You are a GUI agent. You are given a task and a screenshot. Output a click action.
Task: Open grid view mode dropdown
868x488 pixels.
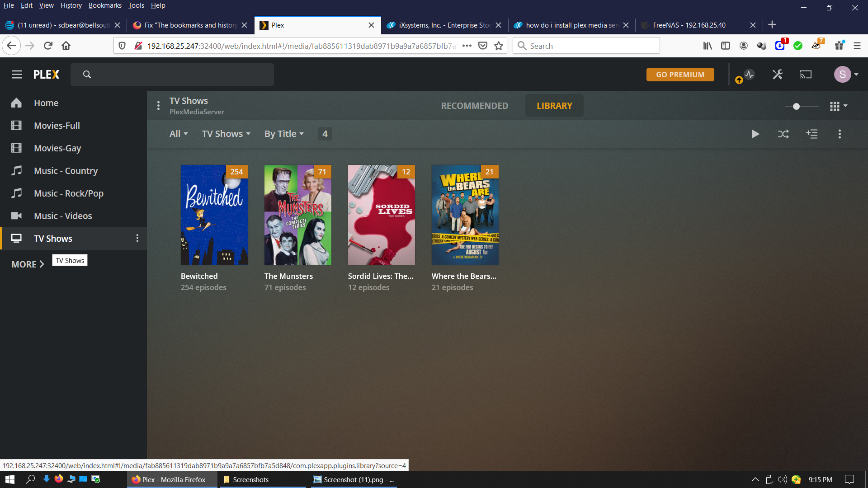click(x=839, y=106)
